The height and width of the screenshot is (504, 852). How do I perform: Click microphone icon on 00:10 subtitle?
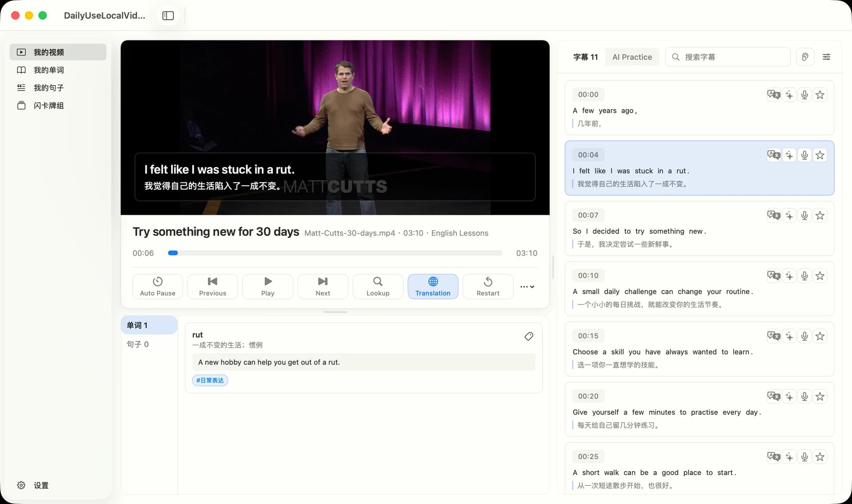point(805,276)
